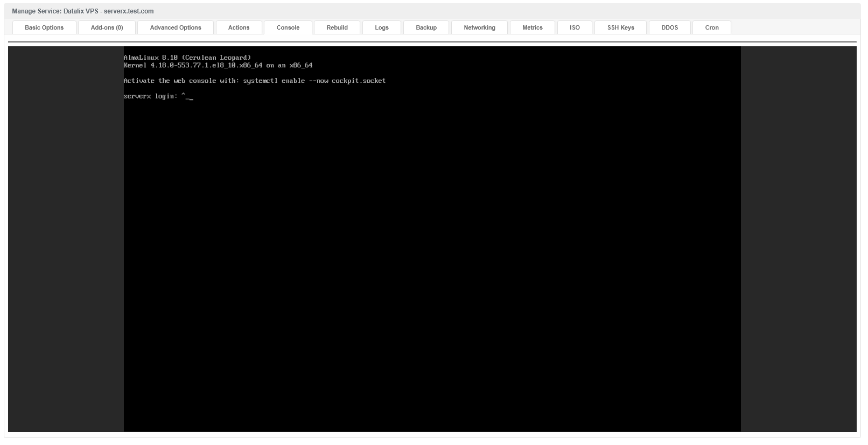This screenshot has height=445, width=868.
Task: Click the cockpit.socket activation message line
Action: tap(254, 81)
